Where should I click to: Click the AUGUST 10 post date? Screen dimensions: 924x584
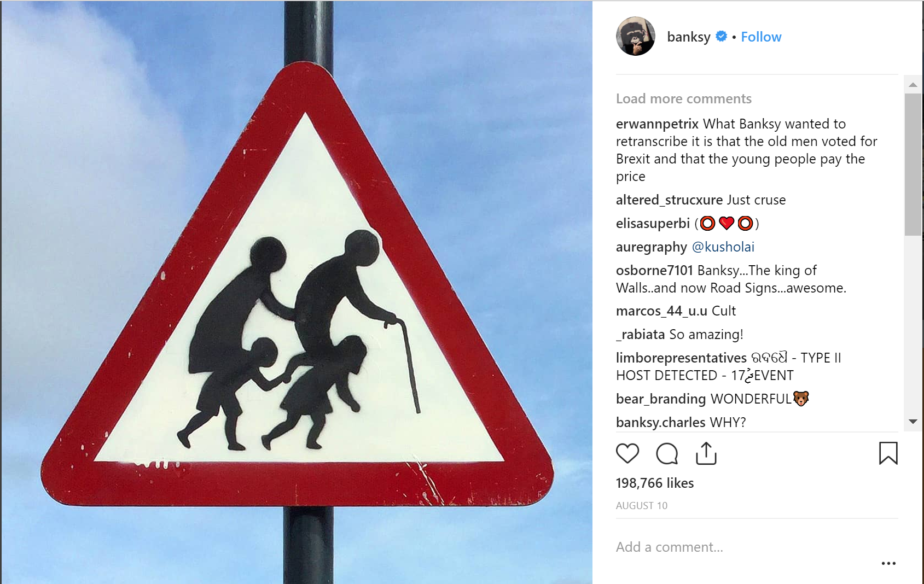pyautogui.click(x=642, y=506)
